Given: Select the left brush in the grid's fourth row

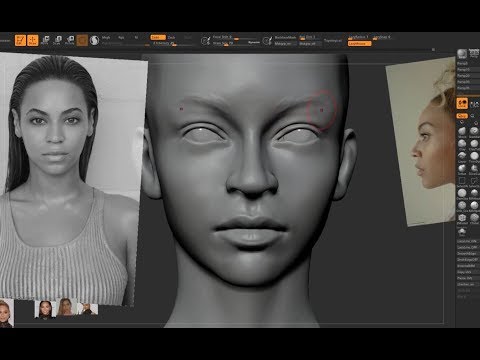Looking at the screenshot, I should pos(462,169).
